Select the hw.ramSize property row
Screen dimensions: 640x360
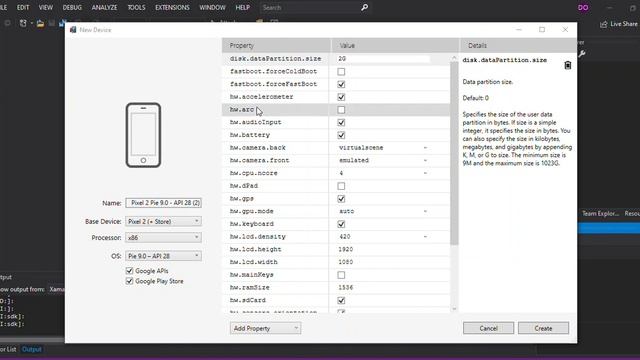[336, 287]
